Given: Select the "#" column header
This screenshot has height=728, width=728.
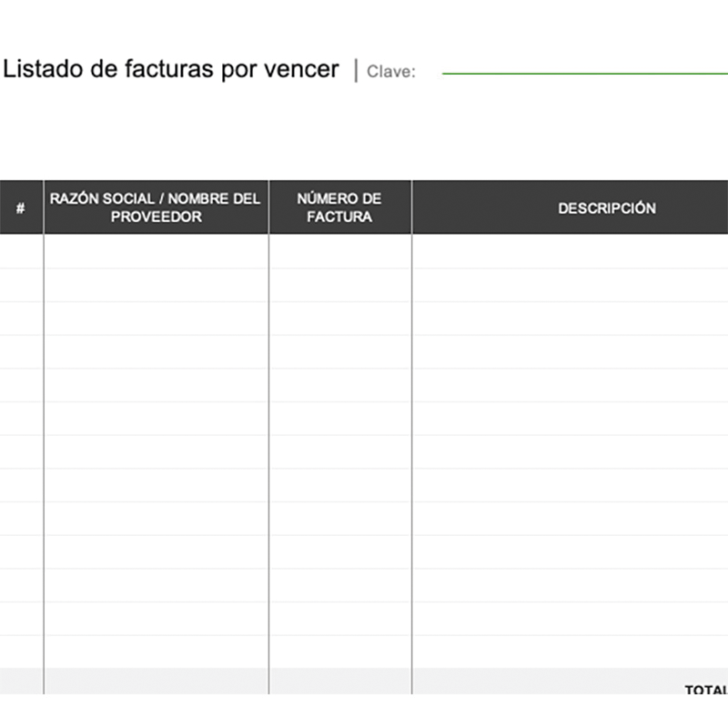Looking at the screenshot, I should [x=20, y=207].
